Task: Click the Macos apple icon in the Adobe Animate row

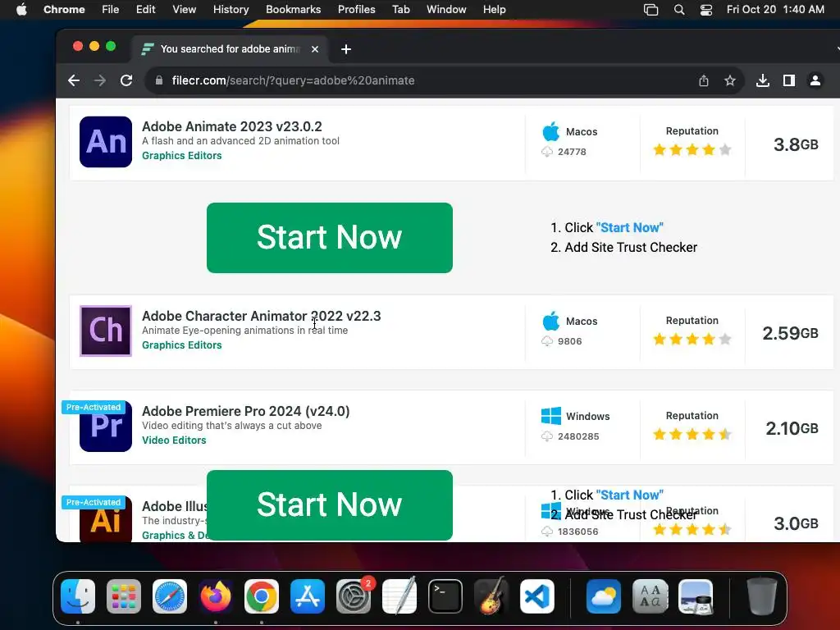Action: 550,131
